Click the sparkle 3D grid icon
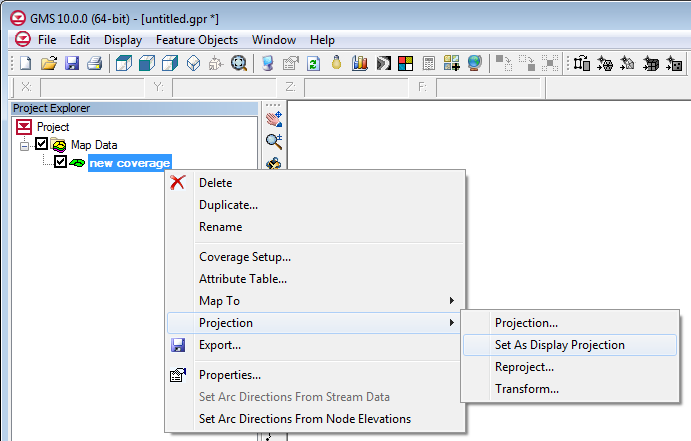 [x=651, y=63]
